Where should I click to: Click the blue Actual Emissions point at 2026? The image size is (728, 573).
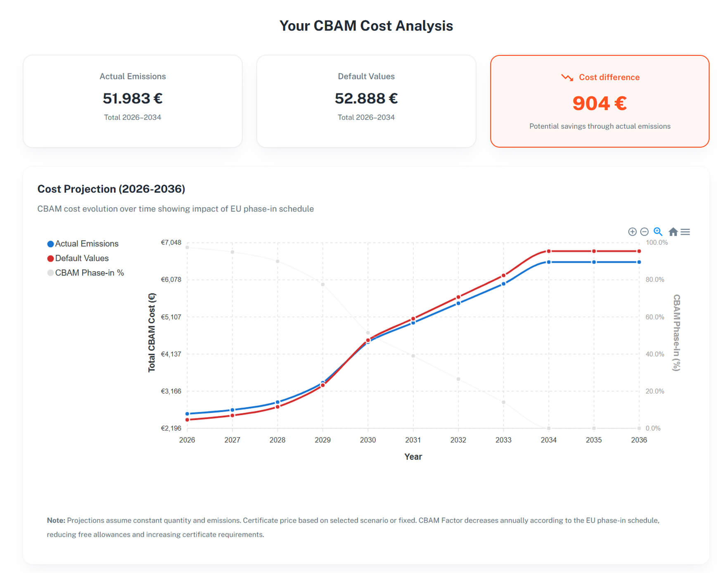click(x=187, y=414)
